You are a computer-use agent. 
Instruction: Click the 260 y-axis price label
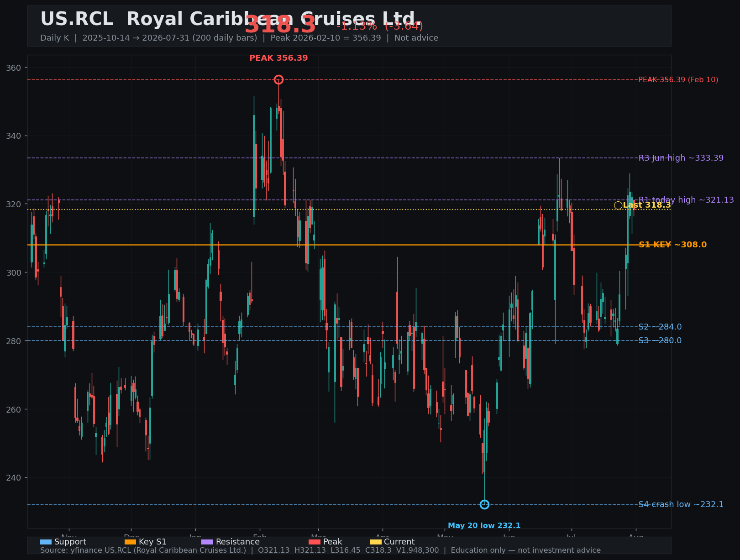tap(14, 409)
